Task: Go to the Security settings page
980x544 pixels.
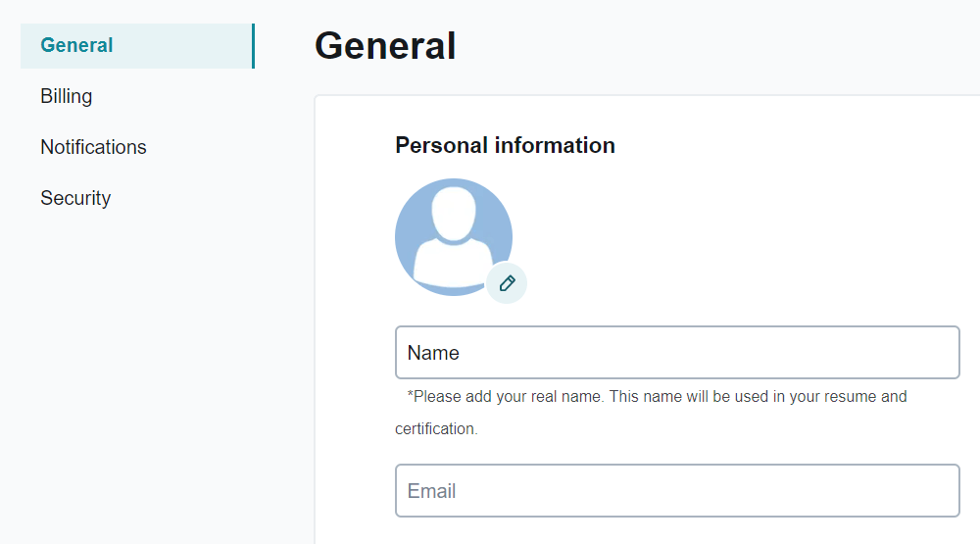Action: click(75, 198)
